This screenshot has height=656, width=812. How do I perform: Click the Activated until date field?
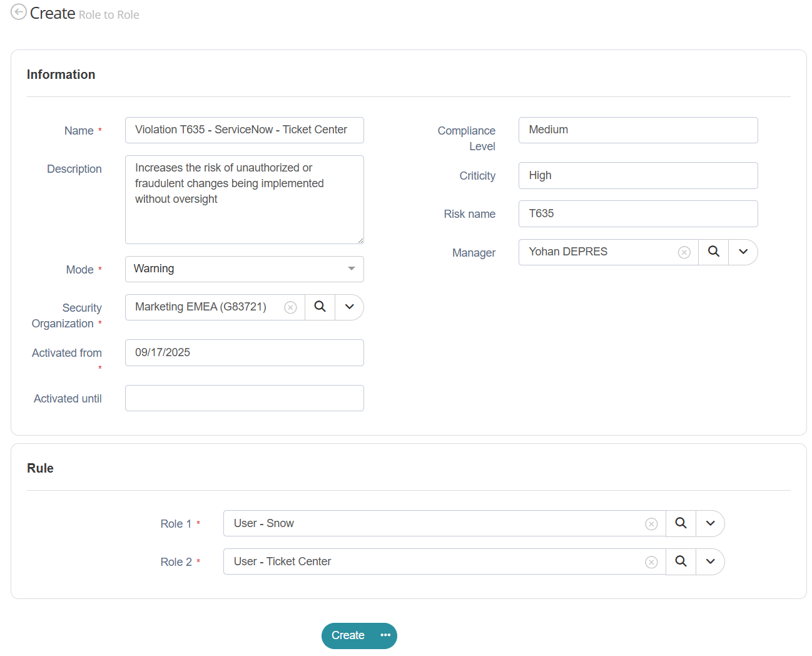point(244,398)
